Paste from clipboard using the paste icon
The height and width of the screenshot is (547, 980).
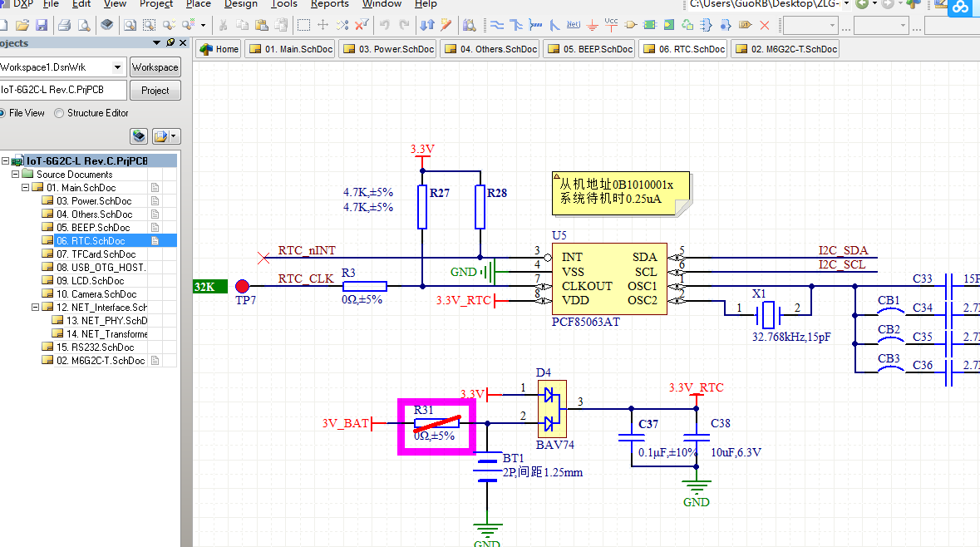pos(262,25)
